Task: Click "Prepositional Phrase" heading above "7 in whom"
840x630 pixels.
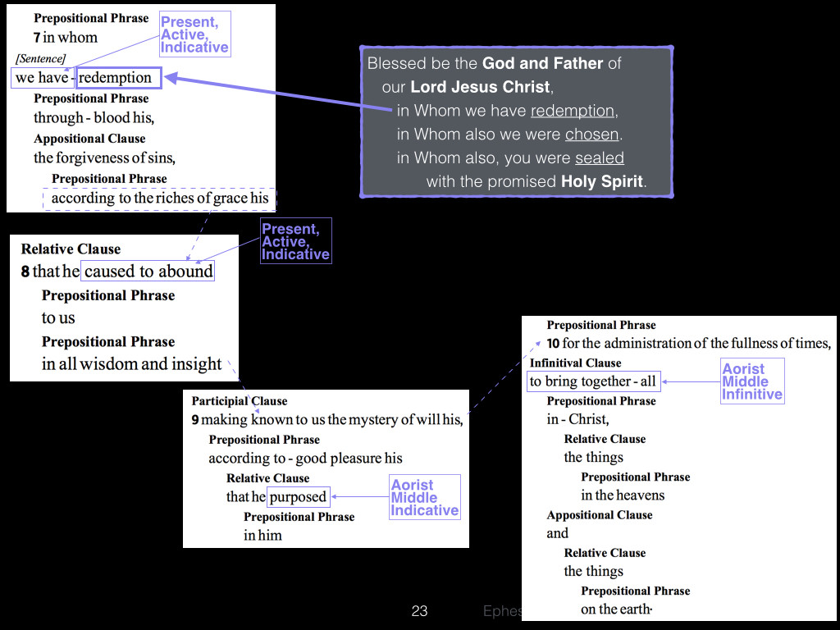Action: (91, 18)
